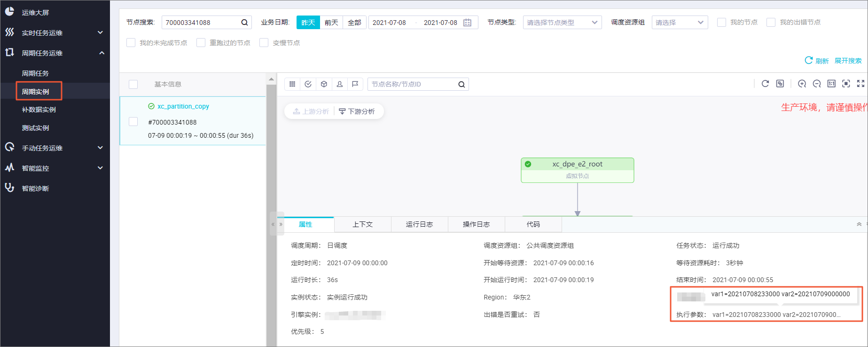Expand the 智能监控 menu chevron
The image size is (868, 347).
pyautogui.click(x=100, y=168)
